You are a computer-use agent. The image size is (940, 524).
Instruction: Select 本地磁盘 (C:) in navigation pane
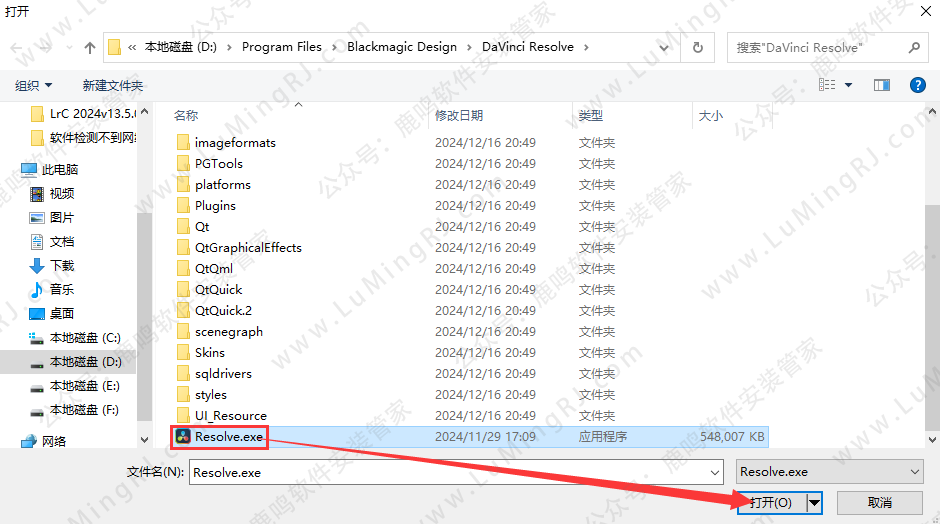85,338
